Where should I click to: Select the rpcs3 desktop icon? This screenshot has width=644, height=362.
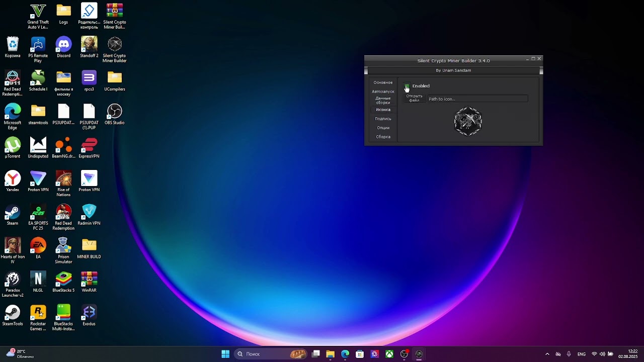pos(89,81)
